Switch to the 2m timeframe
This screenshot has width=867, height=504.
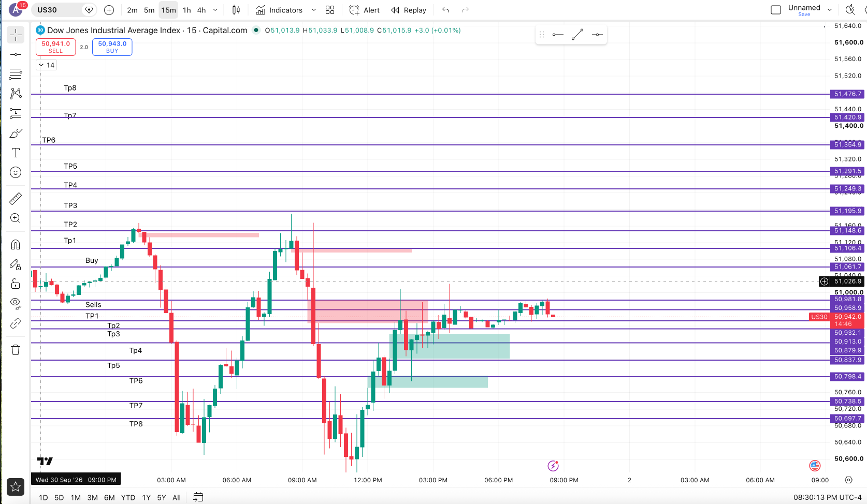[x=132, y=10]
